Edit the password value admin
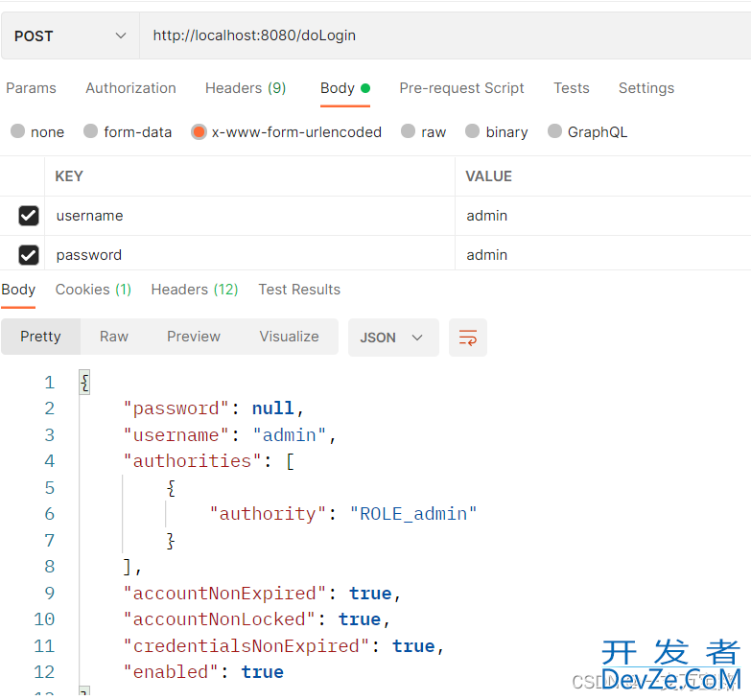Image resolution: width=751 pixels, height=700 pixels. 603,255
